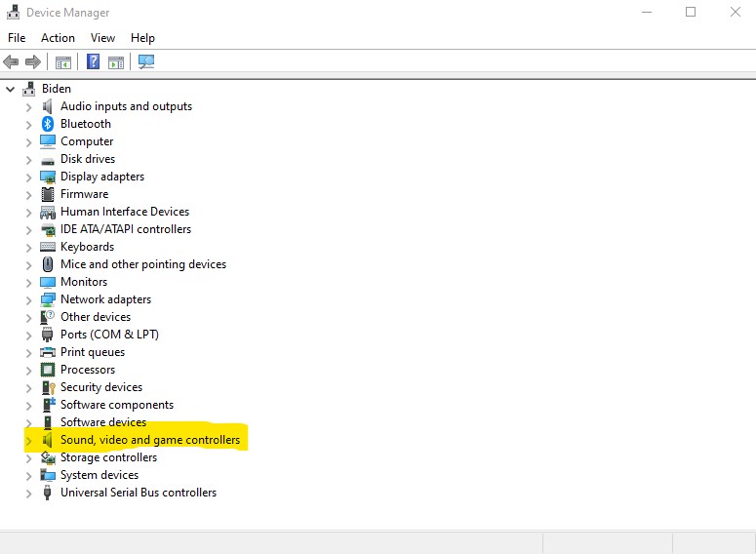Click the Keyboards category icon
This screenshot has height=554, width=756.
point(48,247)
